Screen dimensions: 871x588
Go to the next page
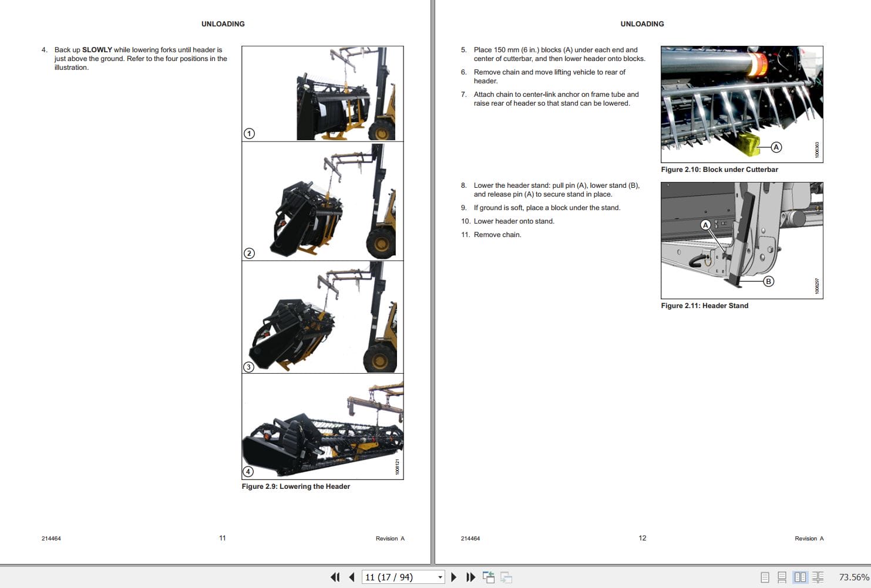pos(453,577)
